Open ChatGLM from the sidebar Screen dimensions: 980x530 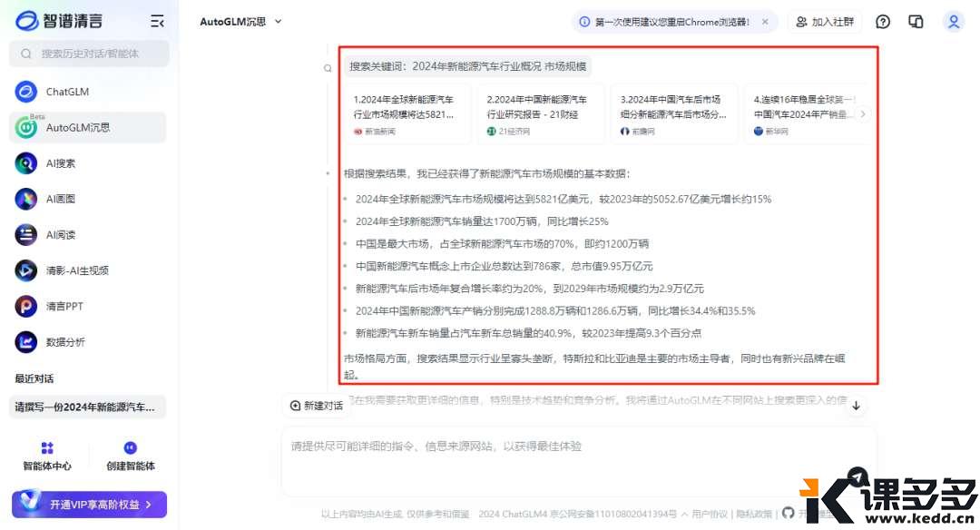[x=67, y=92]
